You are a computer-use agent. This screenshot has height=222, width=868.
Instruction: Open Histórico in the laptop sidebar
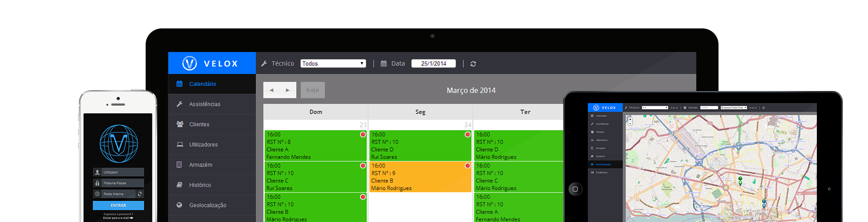(x=212, y=185)
